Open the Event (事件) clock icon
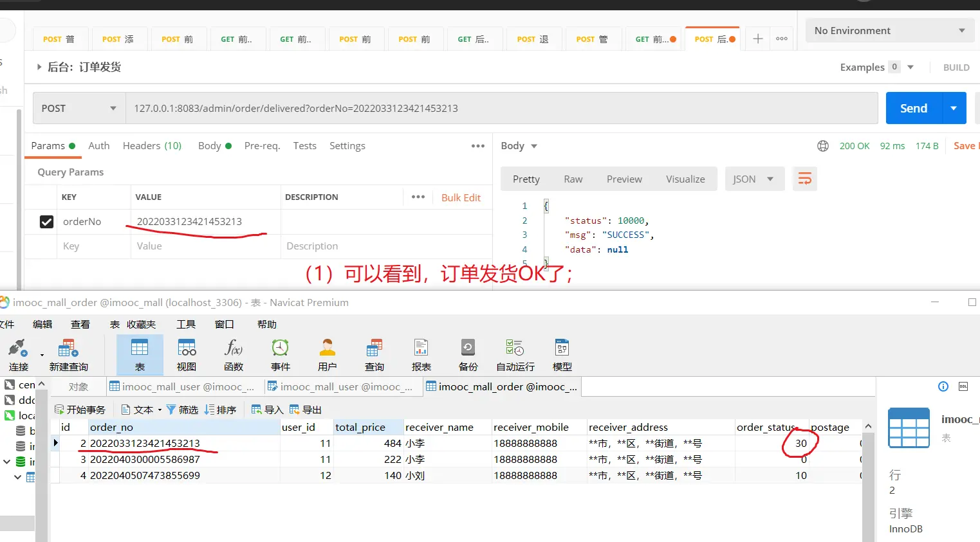 tap(280, 354)
